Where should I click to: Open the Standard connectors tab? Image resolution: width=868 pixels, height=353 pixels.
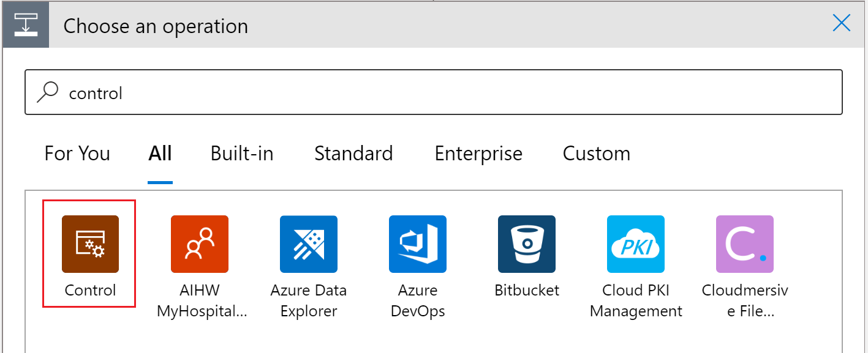pyautogui.click(x=353, y=154)
